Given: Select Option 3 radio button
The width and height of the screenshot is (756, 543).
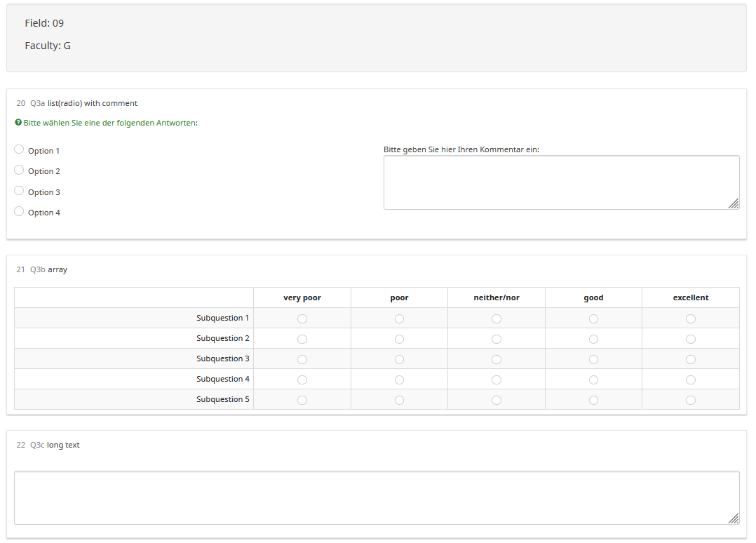Looking at the screenshot, I should pyautogui.click(x=19, y=191).
